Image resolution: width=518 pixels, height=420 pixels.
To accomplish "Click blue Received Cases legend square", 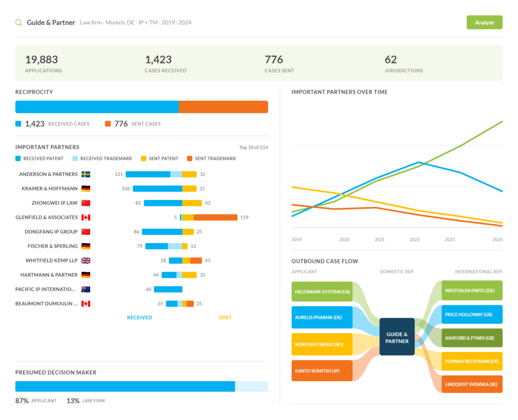I will [18, 124].
